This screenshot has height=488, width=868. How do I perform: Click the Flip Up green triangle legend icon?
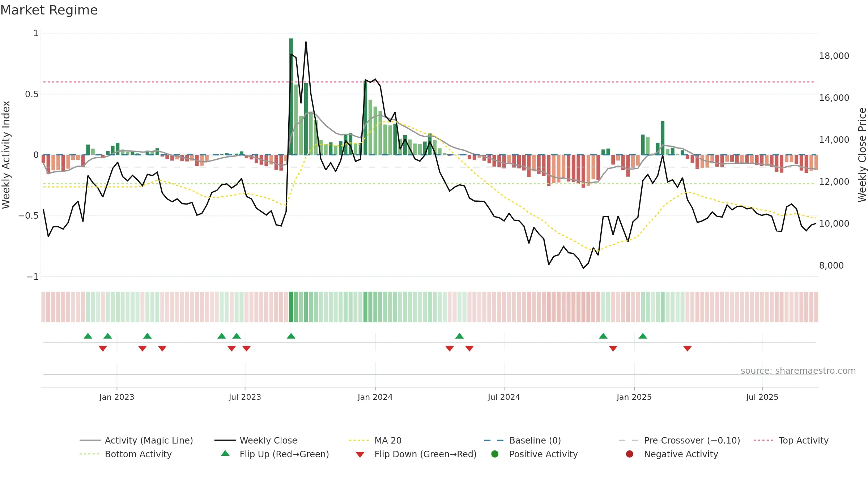tap(225, 453)
